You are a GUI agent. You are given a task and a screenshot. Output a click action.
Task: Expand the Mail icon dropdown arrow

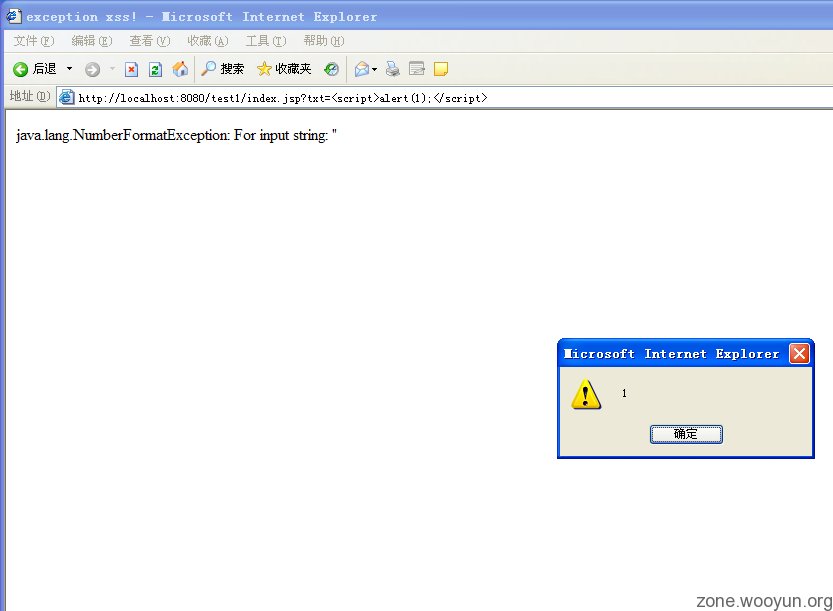[375, 69]
